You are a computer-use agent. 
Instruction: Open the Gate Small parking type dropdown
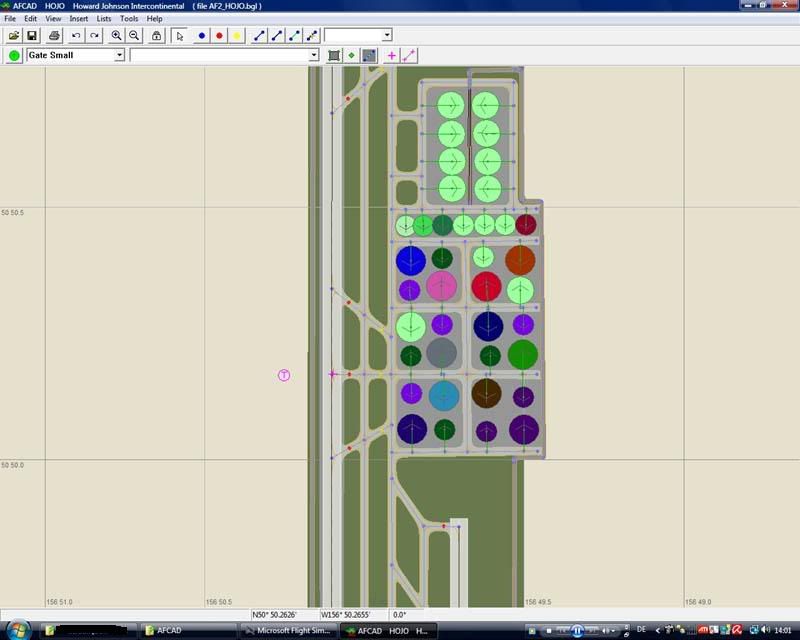coord(119,55)
